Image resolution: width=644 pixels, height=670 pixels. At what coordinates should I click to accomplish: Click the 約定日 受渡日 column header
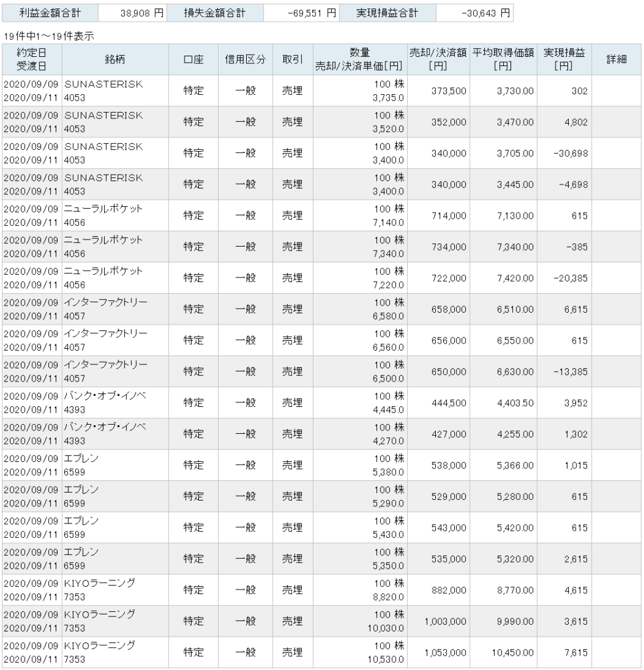tap(31, 60)
